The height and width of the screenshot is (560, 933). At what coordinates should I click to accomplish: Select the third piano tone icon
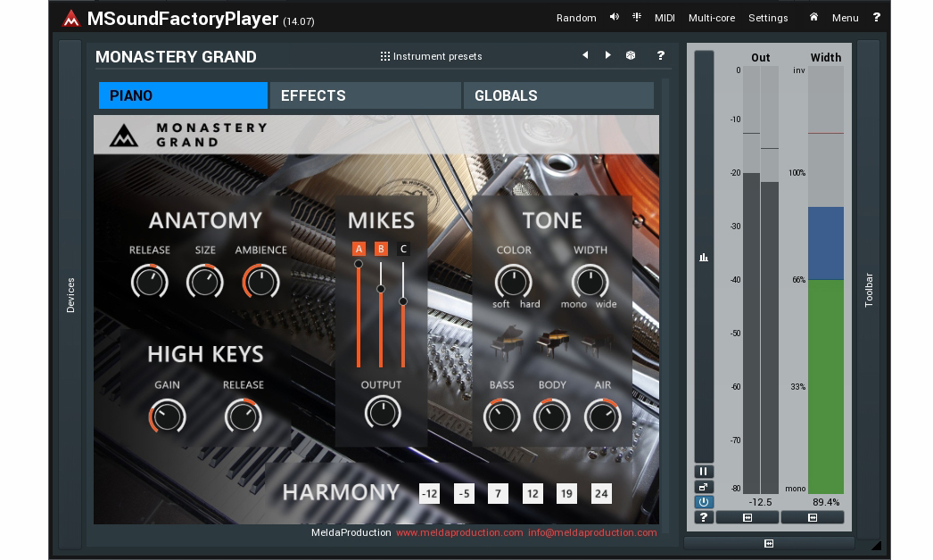click(597, 342)
